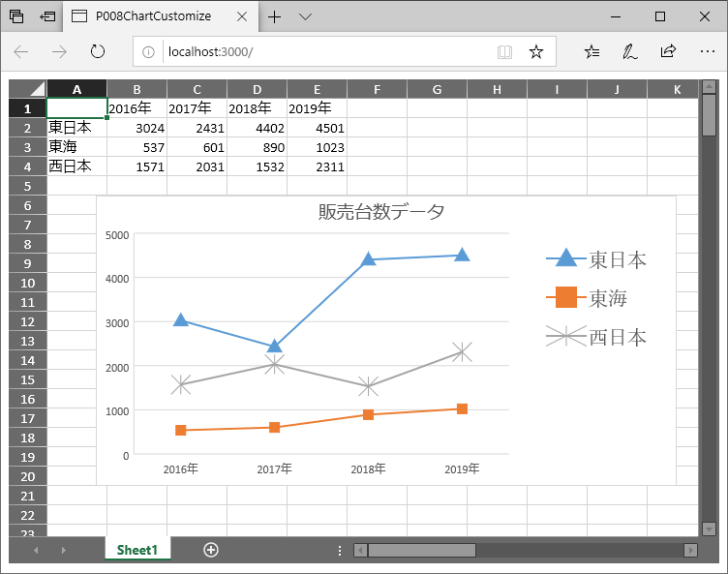Click the vertical scrollbar thumb

point(709,115)
